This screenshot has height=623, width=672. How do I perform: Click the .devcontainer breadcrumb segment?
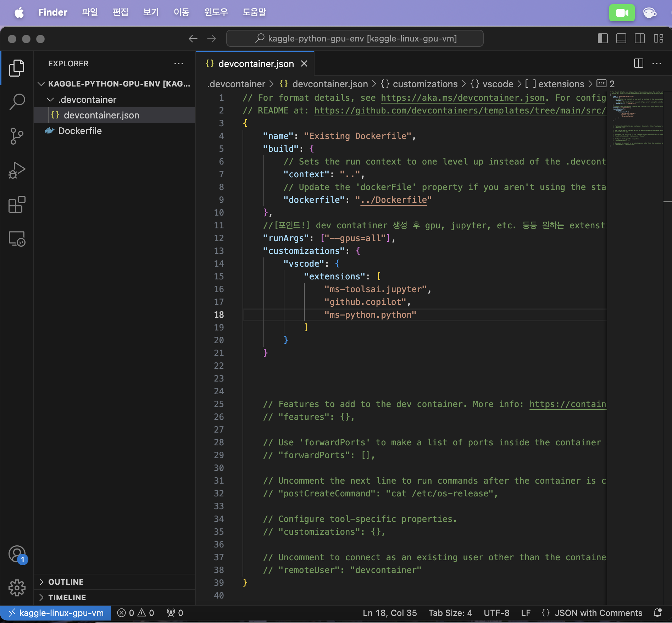pyautogui.click(x=236, y=84)
